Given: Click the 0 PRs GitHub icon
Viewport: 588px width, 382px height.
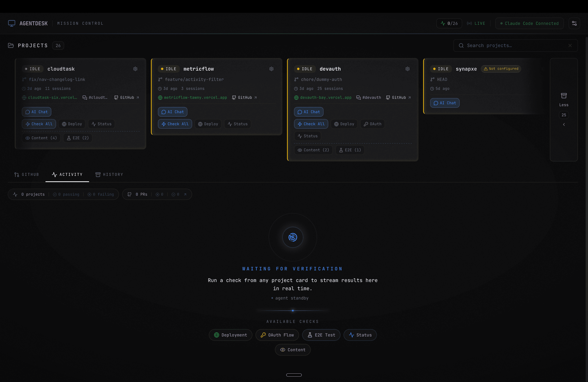Looking at the screenshot, I should click(129, 195).
